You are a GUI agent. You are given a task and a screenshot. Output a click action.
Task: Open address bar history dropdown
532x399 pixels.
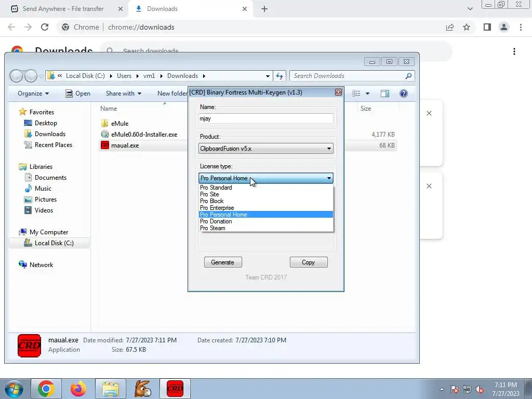(268, 76)
